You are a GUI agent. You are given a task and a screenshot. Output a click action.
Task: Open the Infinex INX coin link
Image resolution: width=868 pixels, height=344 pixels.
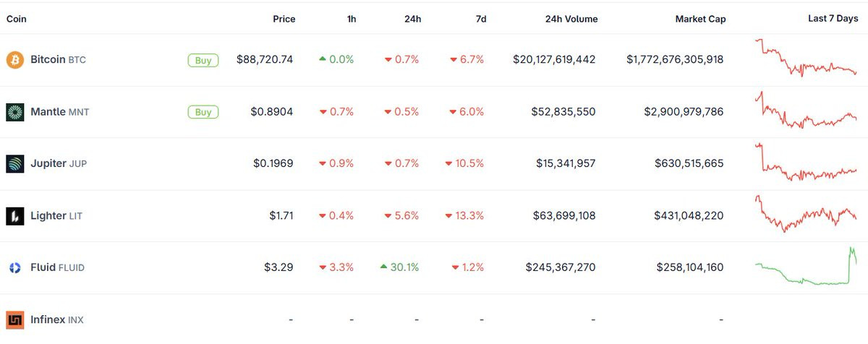pyautogui.click(x=57, y=319)
